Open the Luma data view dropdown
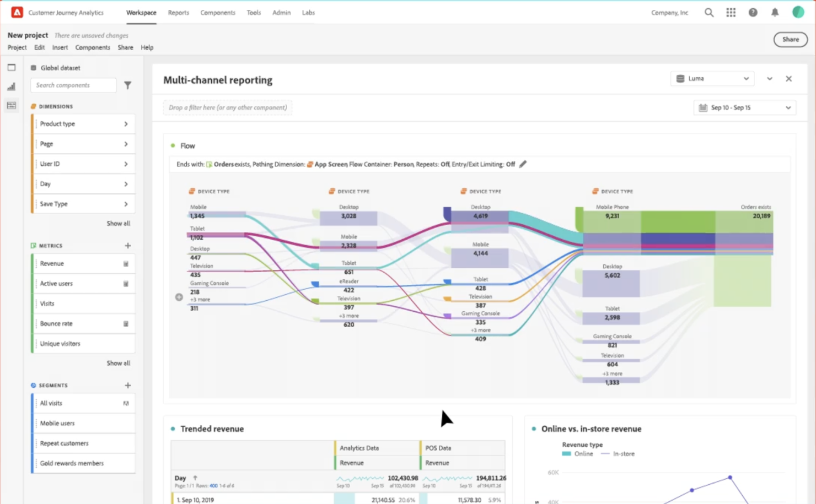816x504 pixels. [x=712, y=79]
